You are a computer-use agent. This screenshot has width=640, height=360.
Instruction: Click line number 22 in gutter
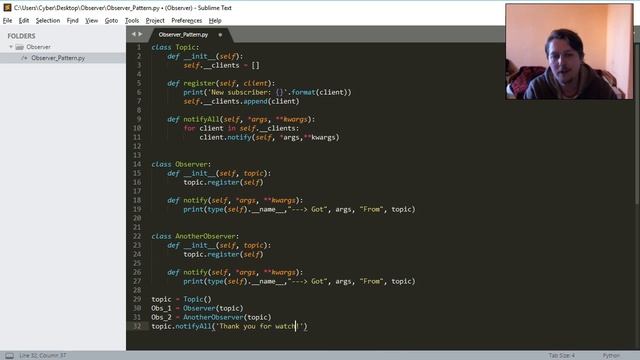click(x=137, y=236)
